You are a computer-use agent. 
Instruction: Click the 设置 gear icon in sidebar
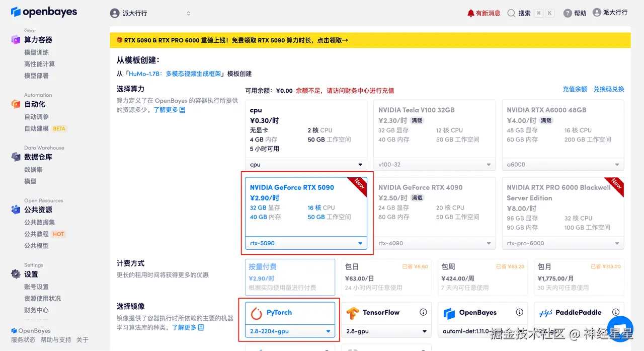coord(16,274)
